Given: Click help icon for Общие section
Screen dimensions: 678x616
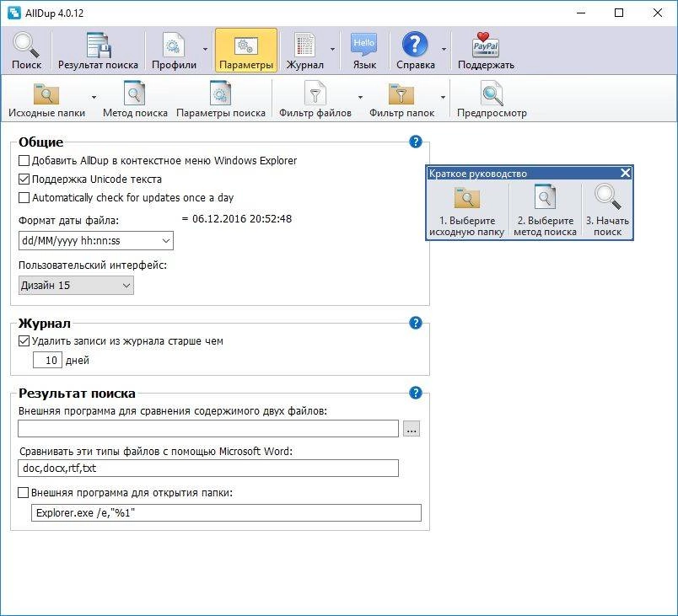Looking at the screenshot, I should [416, 142].
